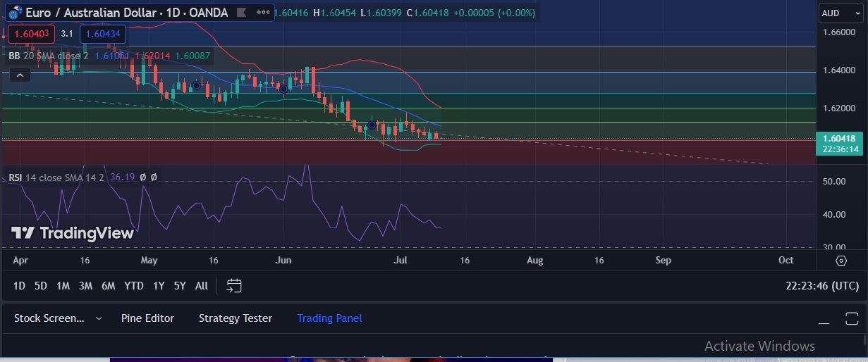Open the chart settings gear icon

[841, 261]
